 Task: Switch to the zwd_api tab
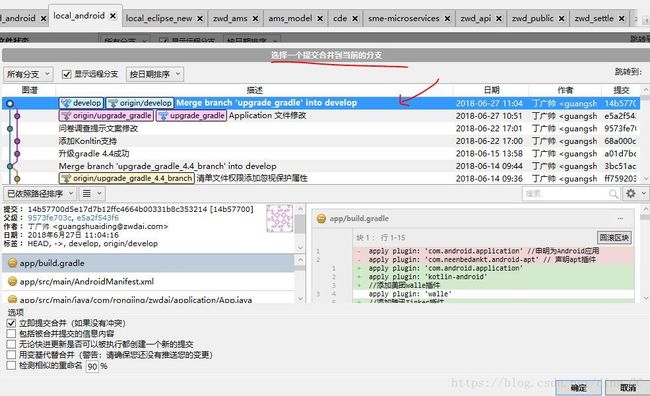pyautogui.click(x=475, y=18)
